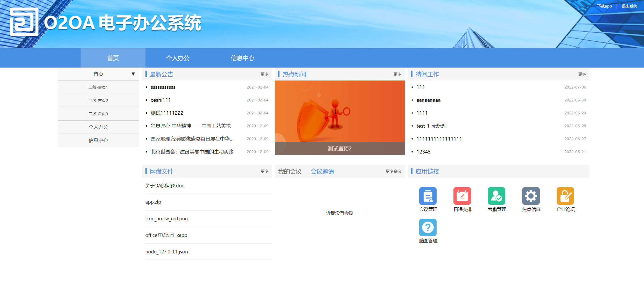The width and height of the screenshot is (644, 285).
Task: Switch to 个人办公 top navigation tab
Action: [x=178, y=58]
